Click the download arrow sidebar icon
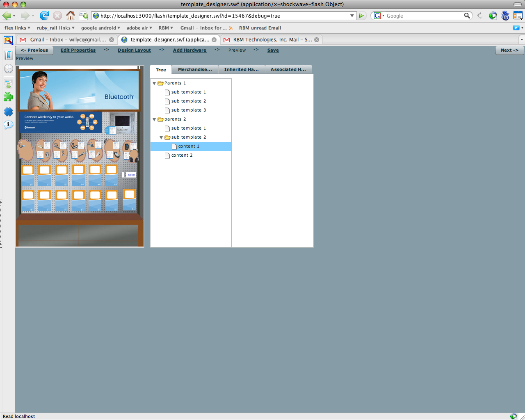 coord(8,82)
